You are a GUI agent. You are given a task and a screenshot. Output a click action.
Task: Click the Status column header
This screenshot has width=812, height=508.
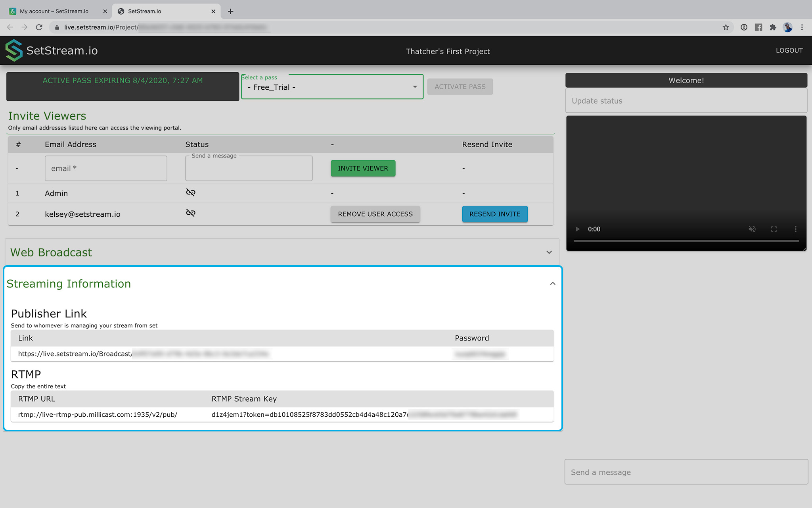click(x=197, y=144)
